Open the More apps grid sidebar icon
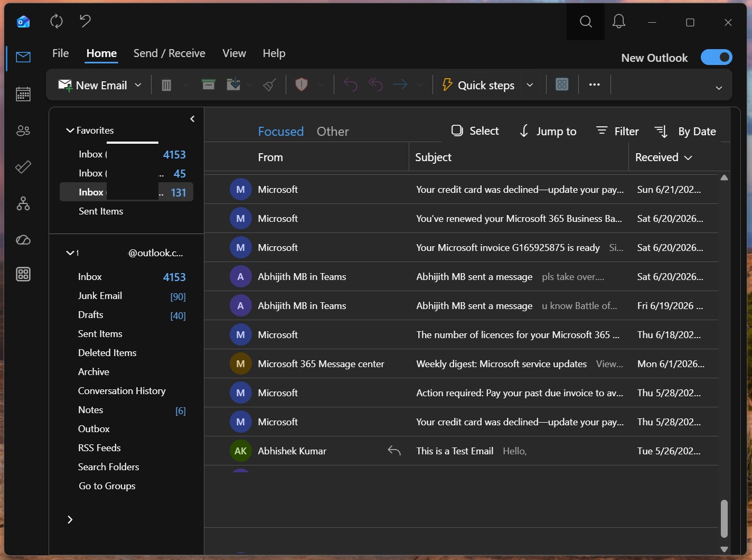Screen dimensions: 752x560 click(x=23, y=274)
